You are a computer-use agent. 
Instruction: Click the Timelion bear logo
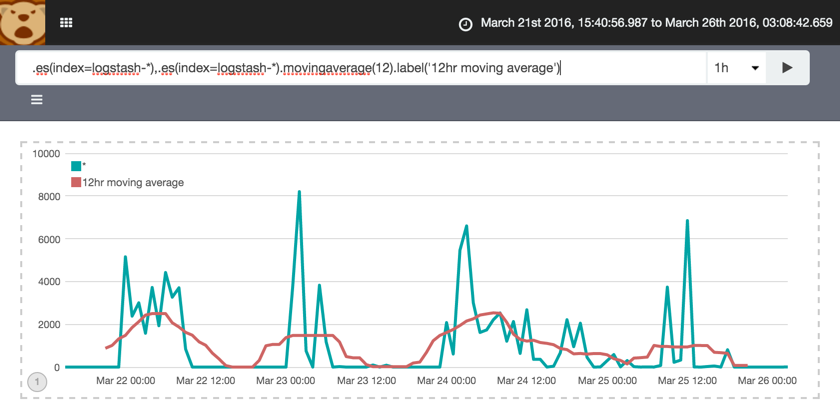point(22,22)
